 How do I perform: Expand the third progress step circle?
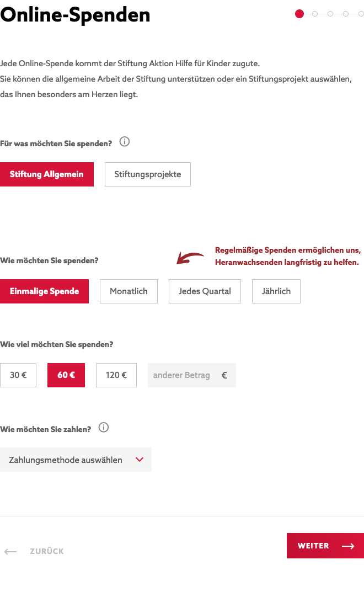(x=330, y=14)
